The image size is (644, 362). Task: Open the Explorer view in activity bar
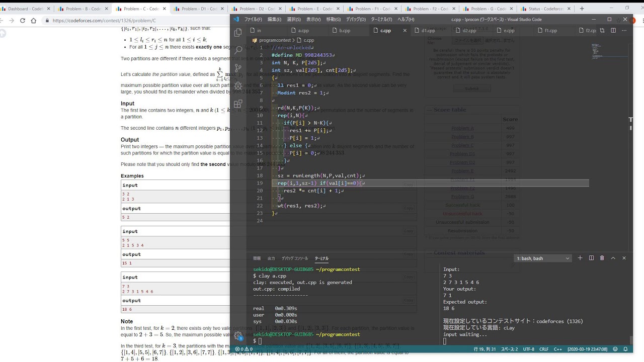(238, 33)
